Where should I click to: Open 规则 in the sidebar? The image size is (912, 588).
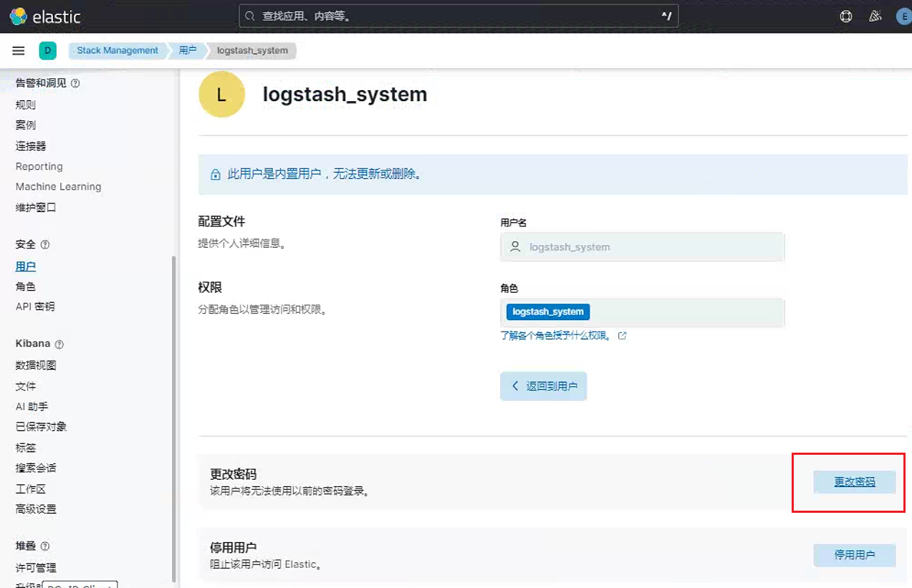point(26,105)
